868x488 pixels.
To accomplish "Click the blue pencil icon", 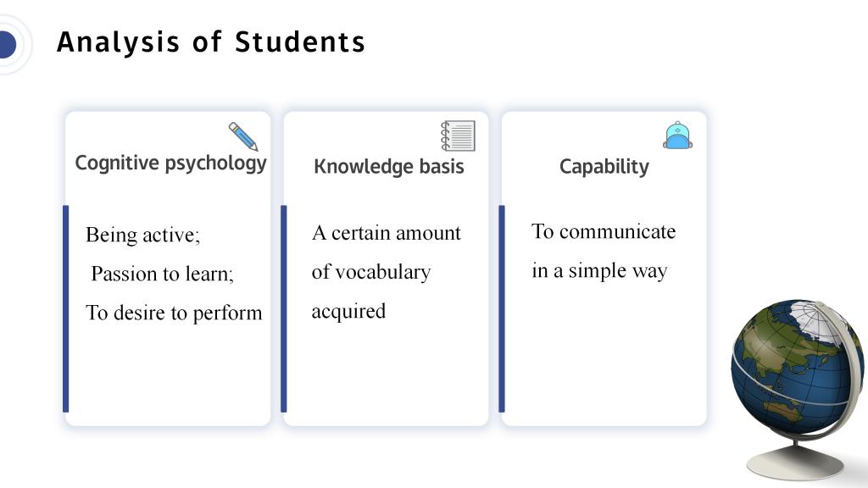I will coord(243,136).
